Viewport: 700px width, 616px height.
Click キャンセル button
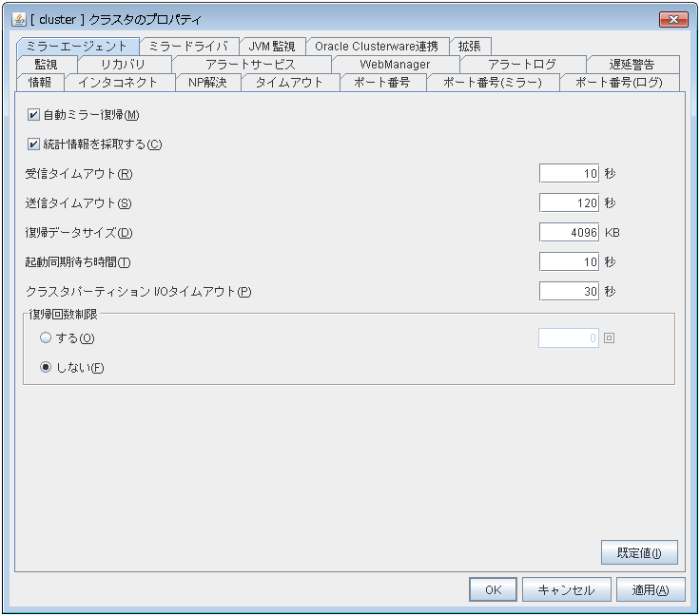point(566,589)
